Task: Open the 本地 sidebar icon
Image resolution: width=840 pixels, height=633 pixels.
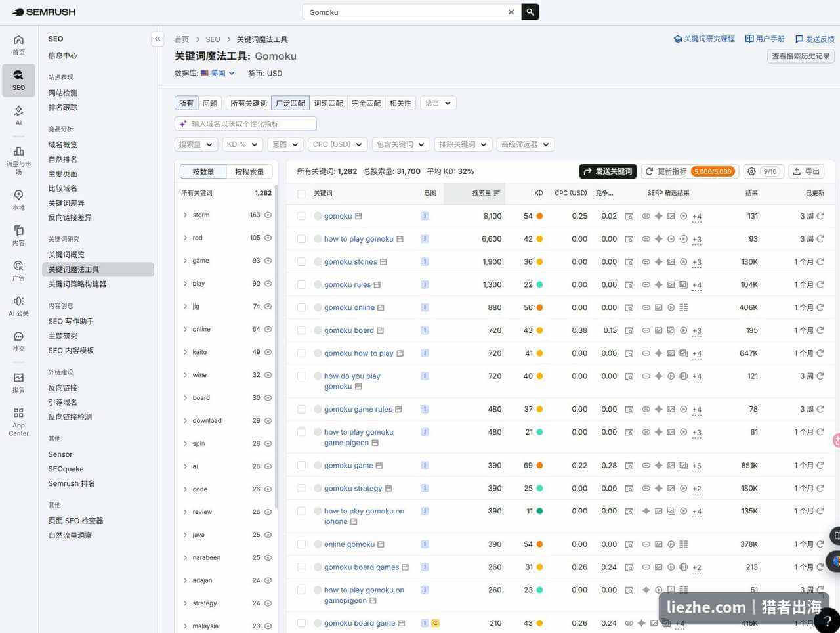Action: tap(18, 200)
